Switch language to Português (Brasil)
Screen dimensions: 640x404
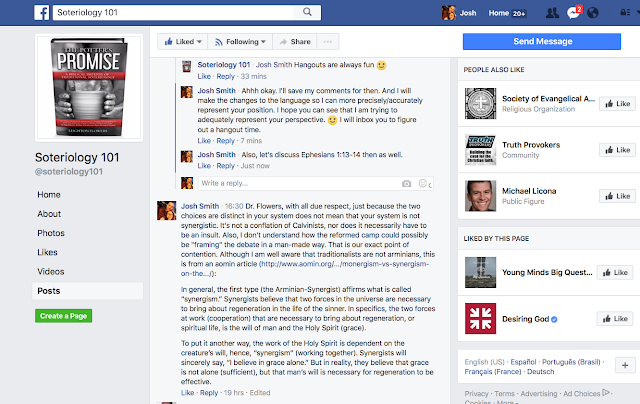pyautogui.click(x=571, y=362)
